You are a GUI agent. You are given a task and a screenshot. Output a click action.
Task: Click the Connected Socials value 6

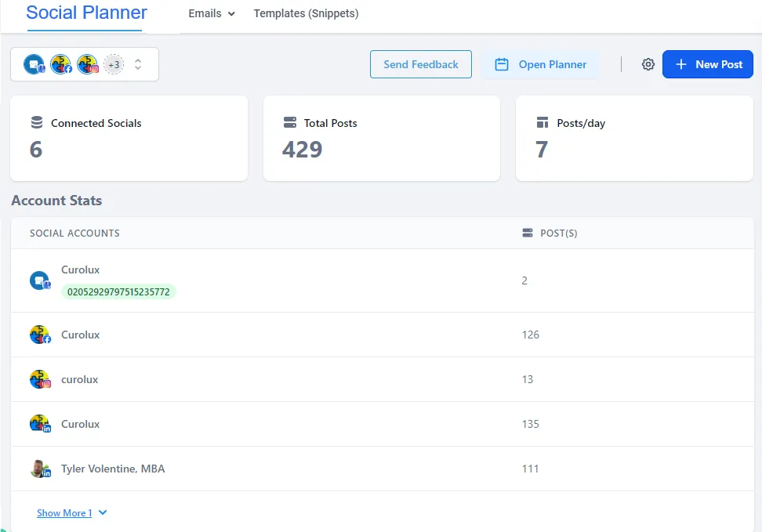point(36,150)
